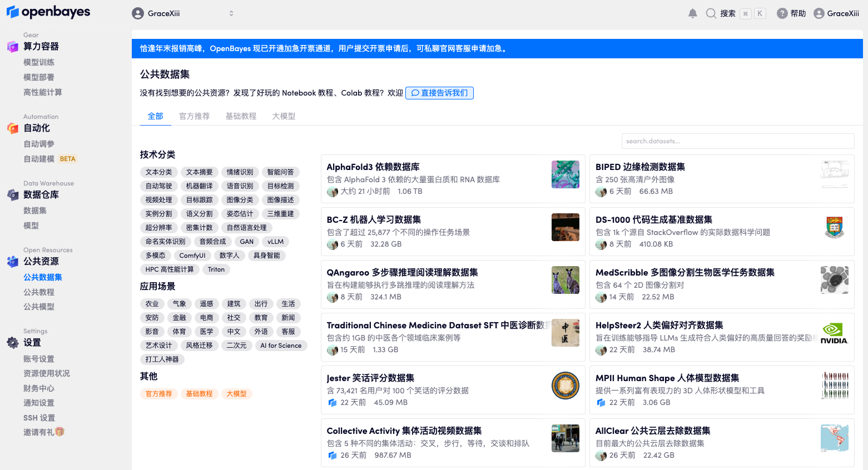Viewport: 868px width, 470px height.
Task: Open the help question mark icon
Action: pos(782,13)
